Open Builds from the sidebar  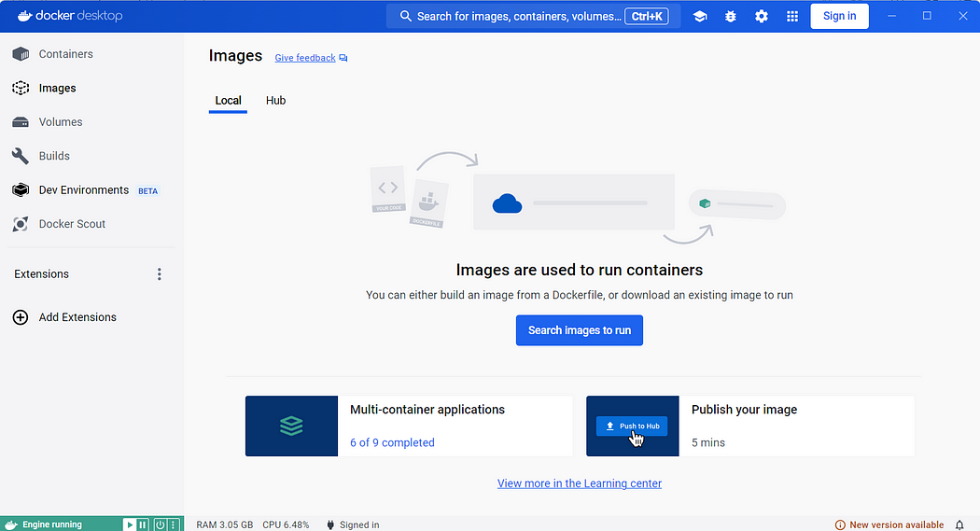pos(54,156)
